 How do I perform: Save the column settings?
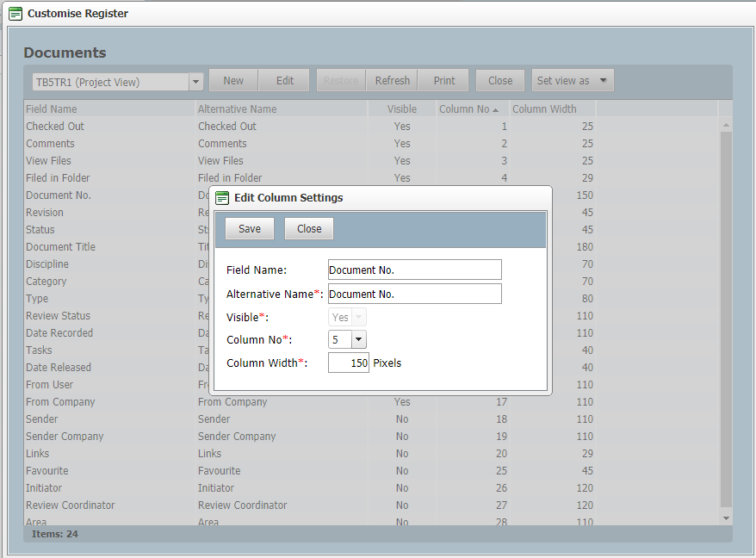click(250, 229)
